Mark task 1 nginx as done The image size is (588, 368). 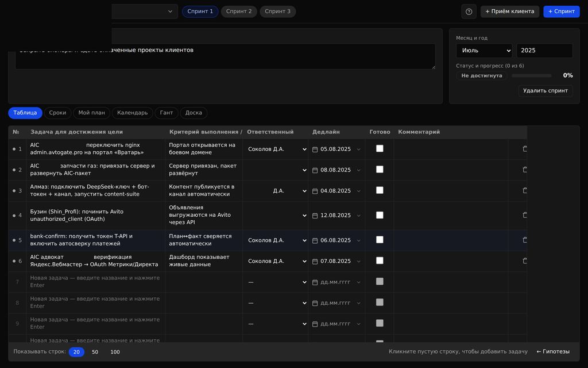click(x=380, y=149)
